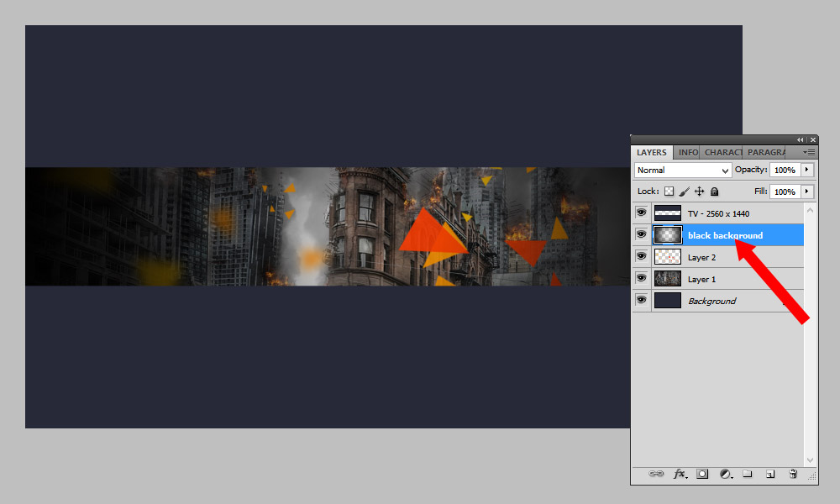
Task: Click the Layer 1 thumbnail
Action: pos(668,279)
